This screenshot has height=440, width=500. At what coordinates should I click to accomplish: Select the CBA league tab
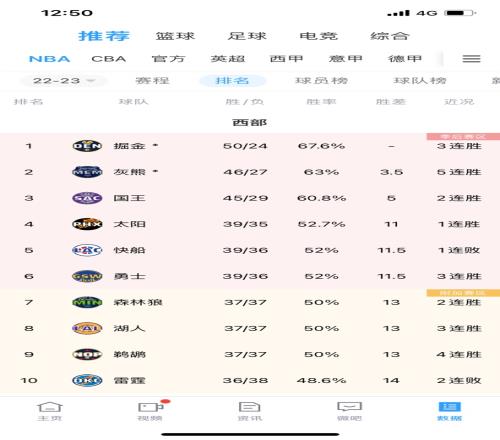tap(109, 59)
